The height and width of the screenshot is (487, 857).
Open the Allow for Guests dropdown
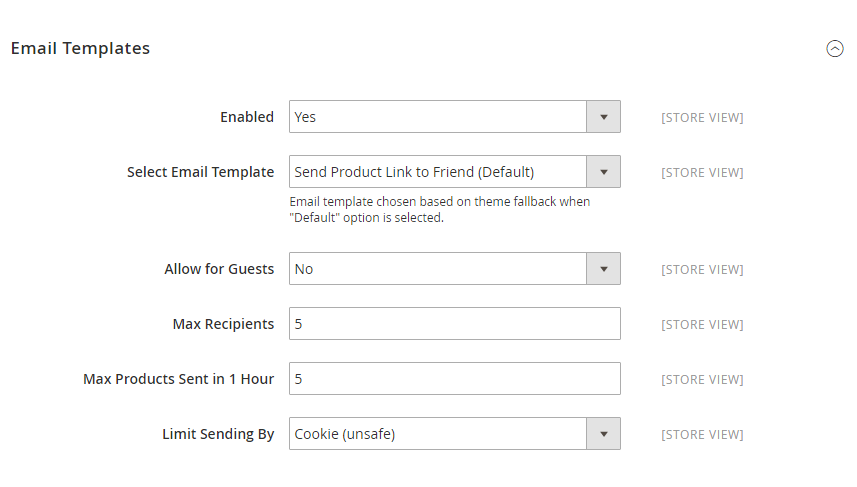[438, 269]
